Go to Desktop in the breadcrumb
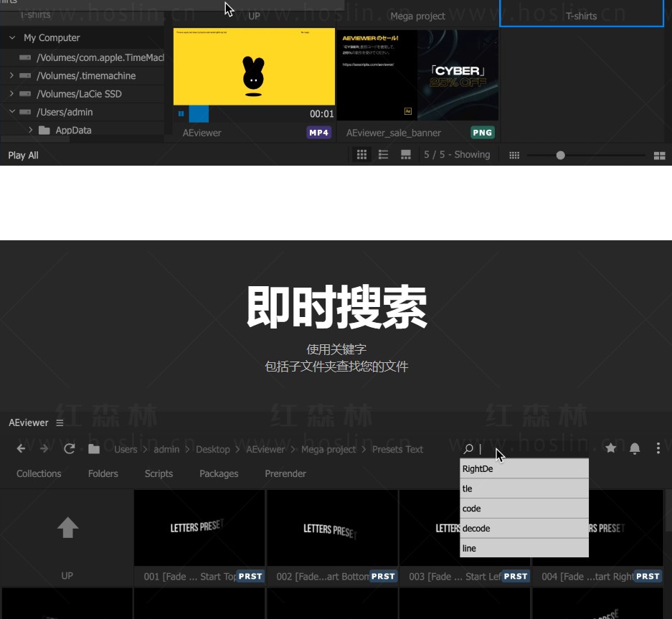This screenshot has height=619, width=672. click(213, 449)
